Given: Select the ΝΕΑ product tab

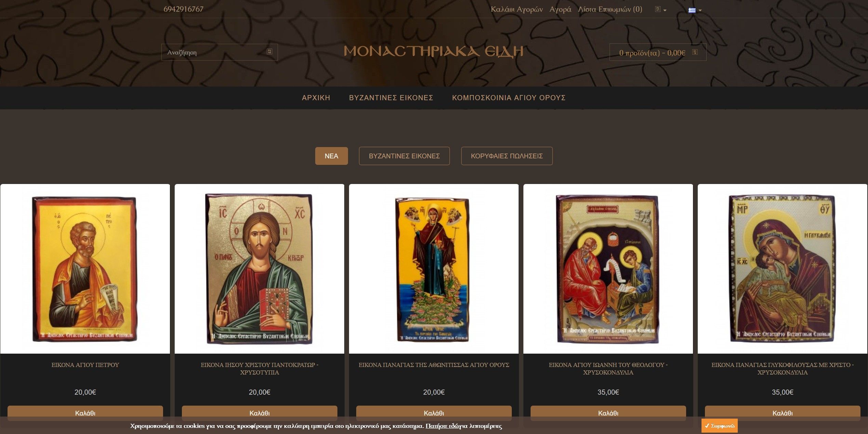Looking at the screenshot, I should pyautogui.click(x=331, y=156).
